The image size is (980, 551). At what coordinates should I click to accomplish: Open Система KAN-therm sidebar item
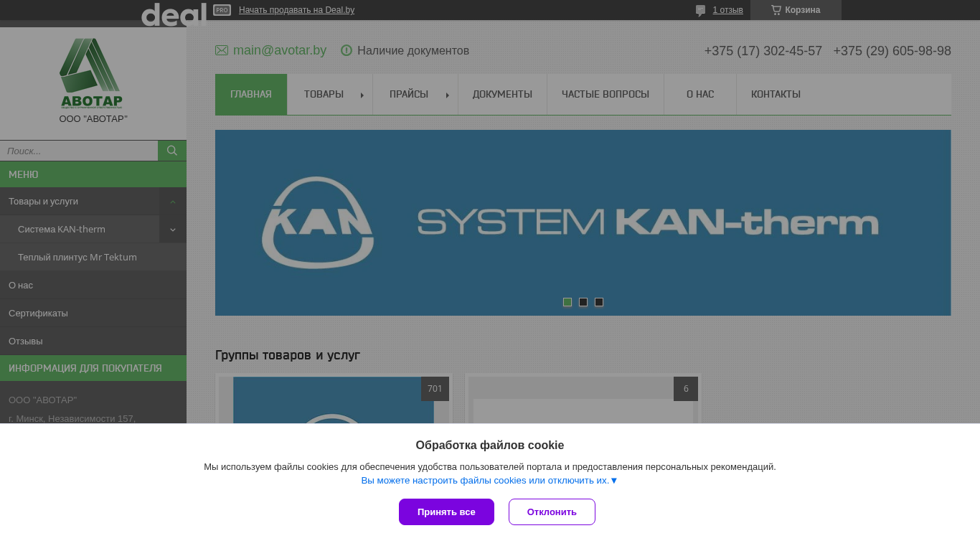point(80,230)
